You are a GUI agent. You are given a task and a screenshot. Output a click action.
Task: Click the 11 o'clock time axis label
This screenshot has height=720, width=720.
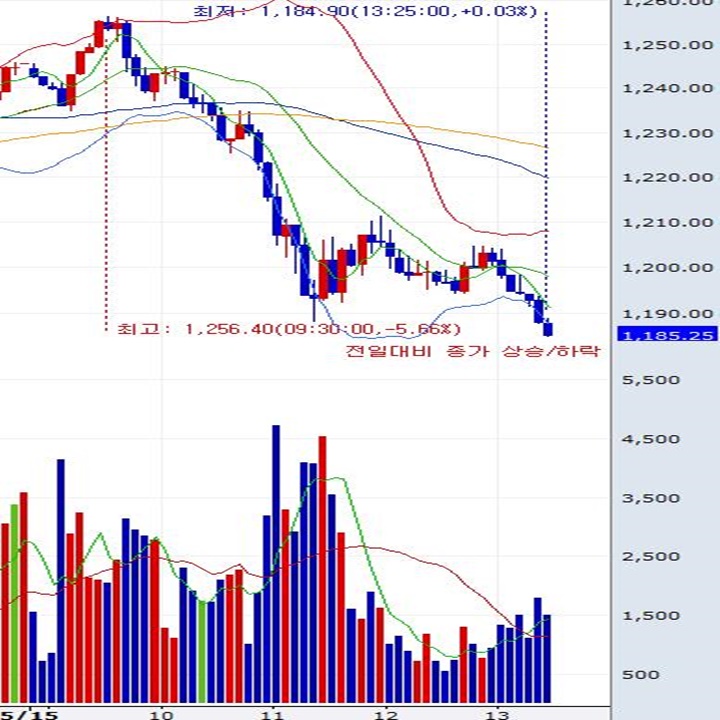click(273, 714)
